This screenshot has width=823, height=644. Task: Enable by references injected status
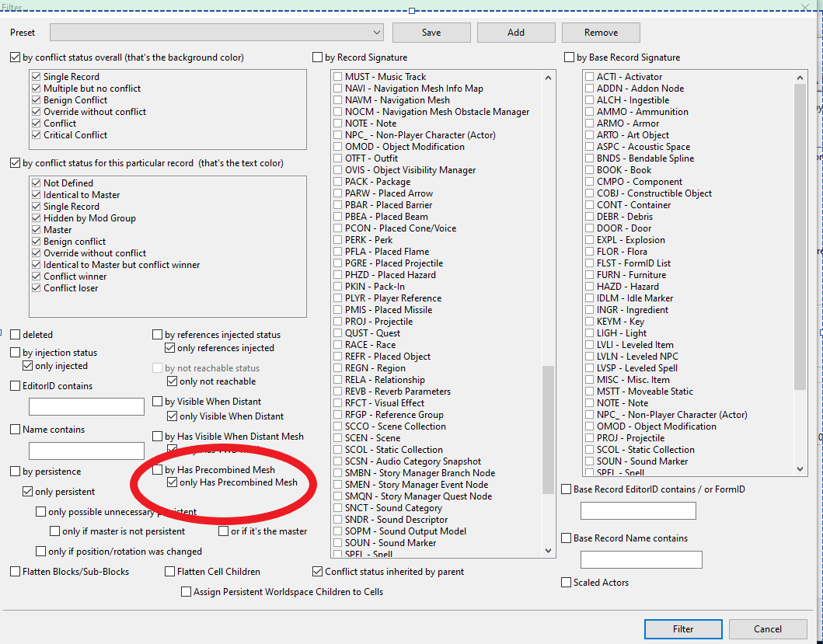coord(158,334)
